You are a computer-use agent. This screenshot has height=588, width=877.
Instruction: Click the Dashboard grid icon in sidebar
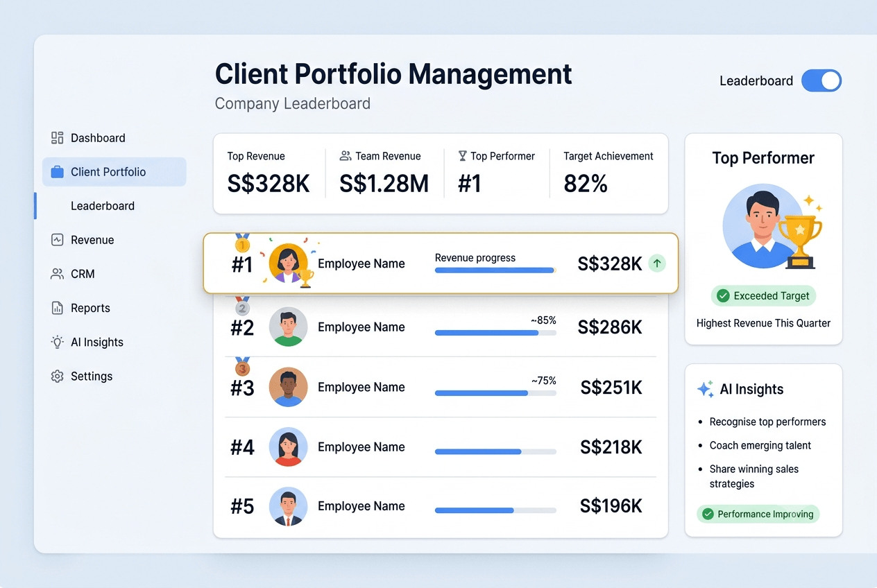(x=58, y=138)
